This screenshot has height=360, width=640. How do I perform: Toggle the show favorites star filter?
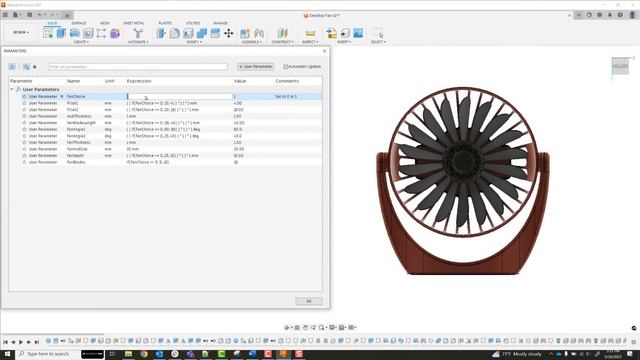(35, 67)
